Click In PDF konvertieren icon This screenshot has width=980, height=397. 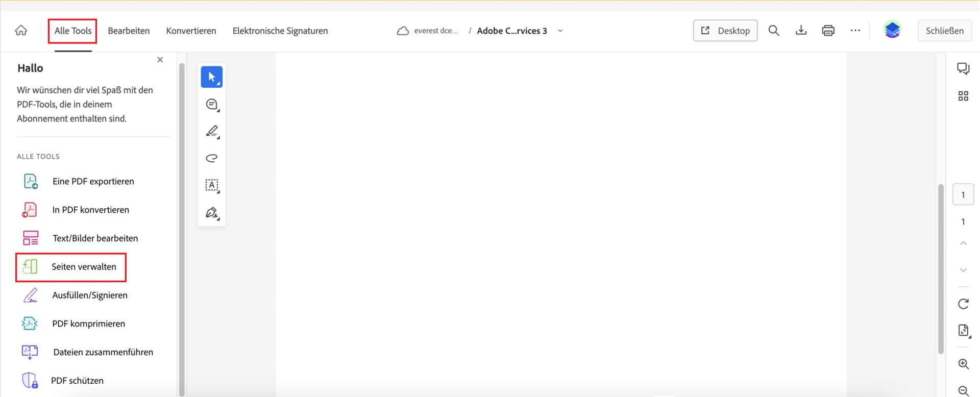30,210
